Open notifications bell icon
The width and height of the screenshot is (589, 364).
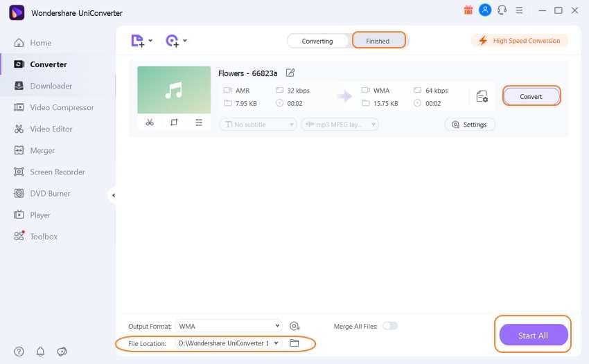pos(40,352)
